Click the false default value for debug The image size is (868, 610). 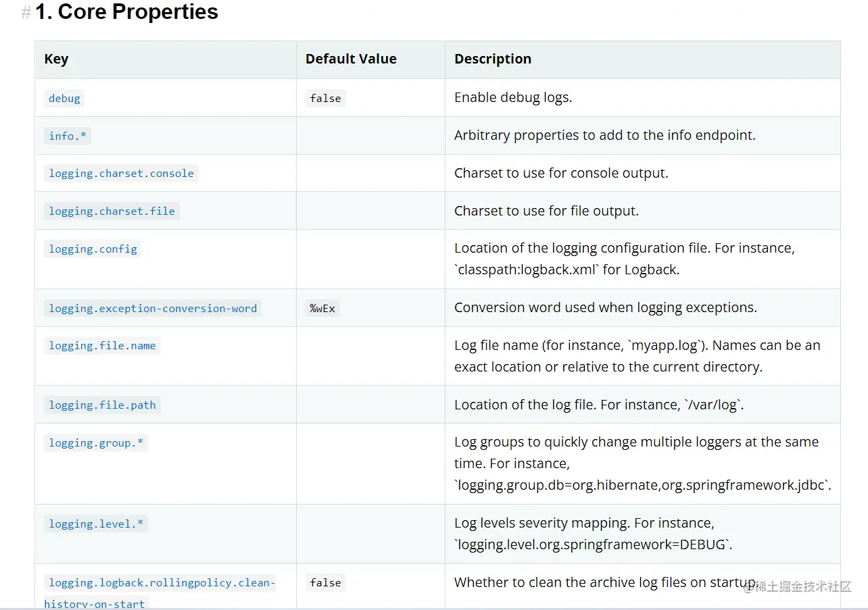click(325, 98)
